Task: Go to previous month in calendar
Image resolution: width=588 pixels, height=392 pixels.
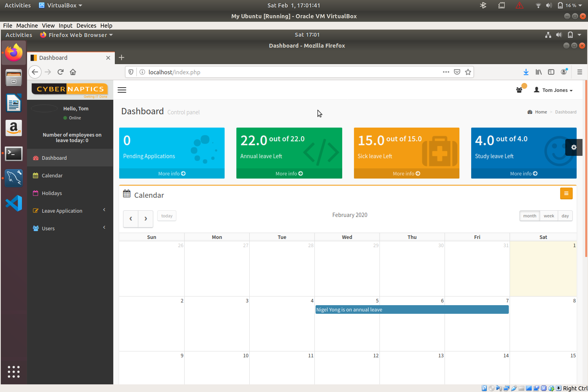Action: tap(131, 219)
